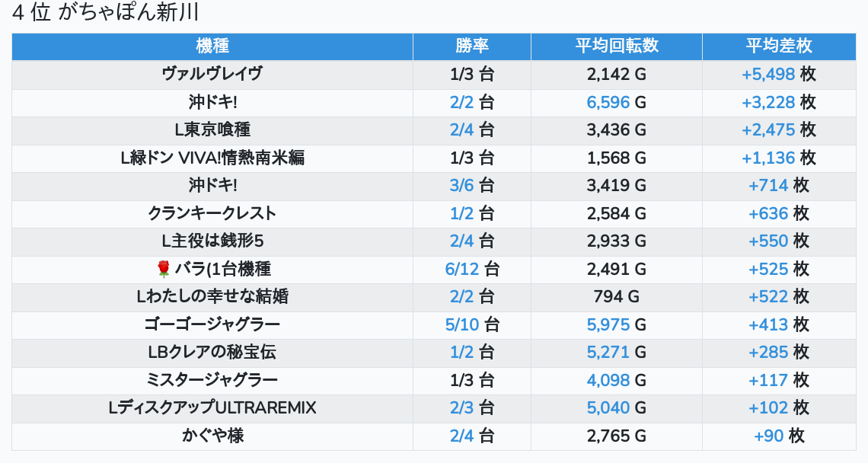The width and height of the screenshot is (868, 463).
Task: Click the L主役は銭形5 row name
Action: tap(212, 241)
